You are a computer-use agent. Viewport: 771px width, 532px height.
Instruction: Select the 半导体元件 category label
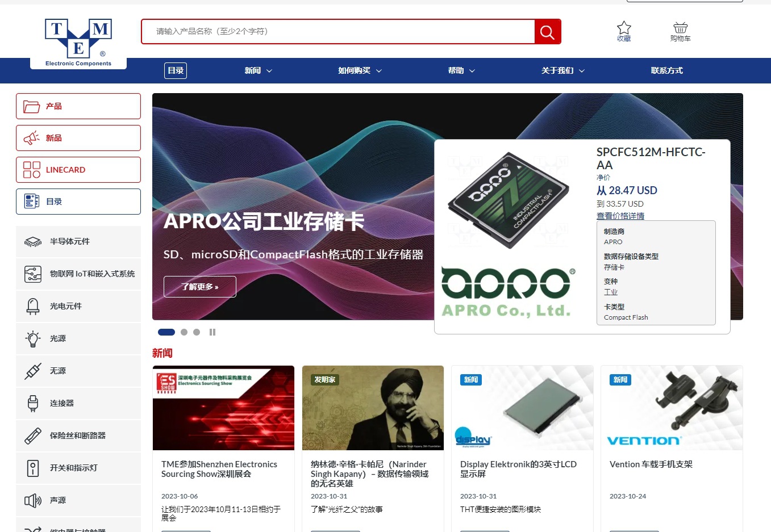[70, 242]
